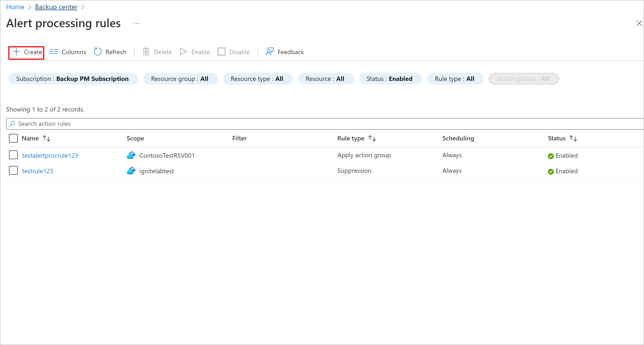
Task: Click the testrule123 rule link
Action: (x=37, y=171)
